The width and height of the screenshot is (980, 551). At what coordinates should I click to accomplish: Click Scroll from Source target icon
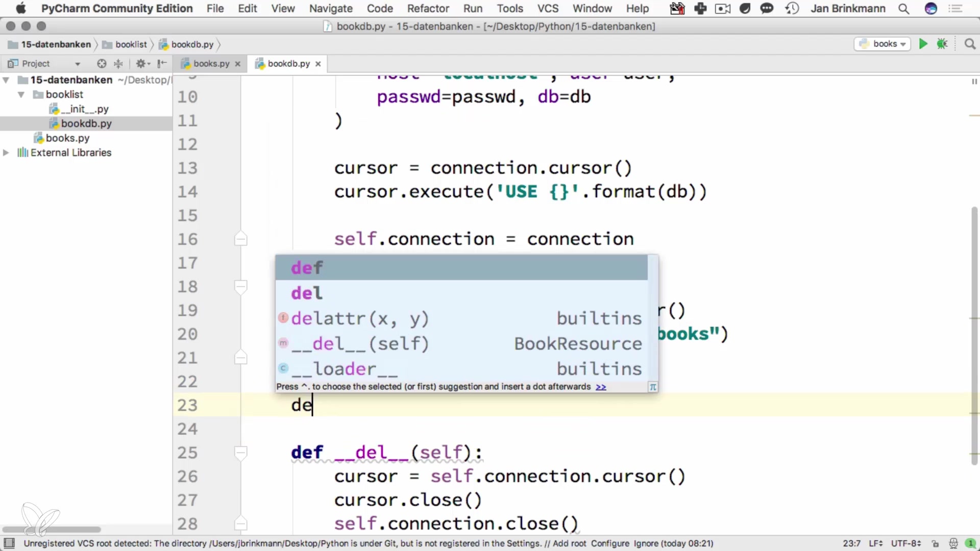102,63
